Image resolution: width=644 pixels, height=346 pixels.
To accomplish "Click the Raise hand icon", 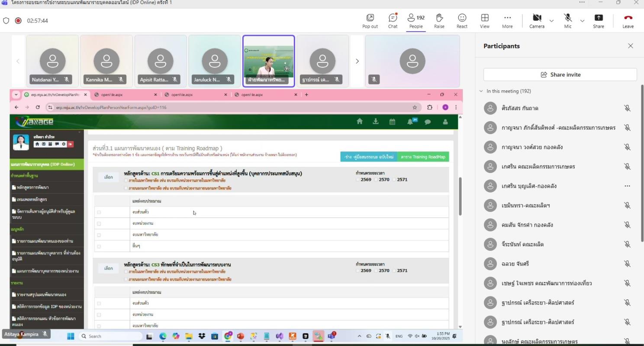I will point(439,20).
